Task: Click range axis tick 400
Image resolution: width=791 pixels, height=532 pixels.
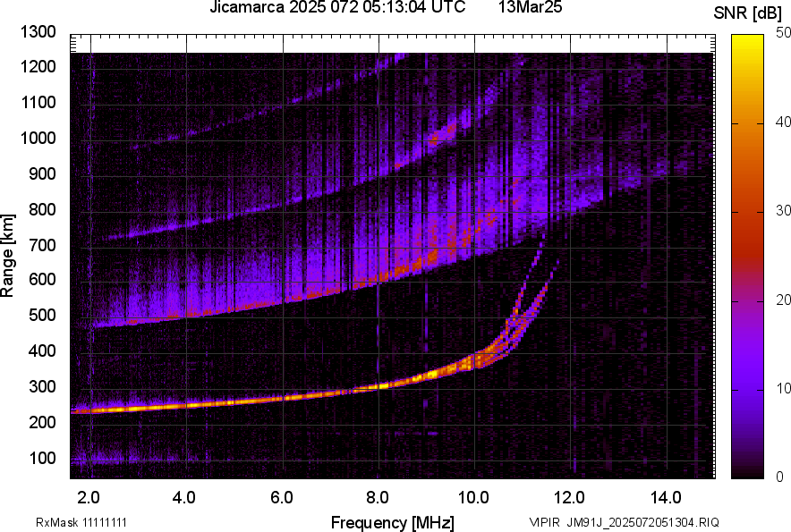Action: point(42,351)
